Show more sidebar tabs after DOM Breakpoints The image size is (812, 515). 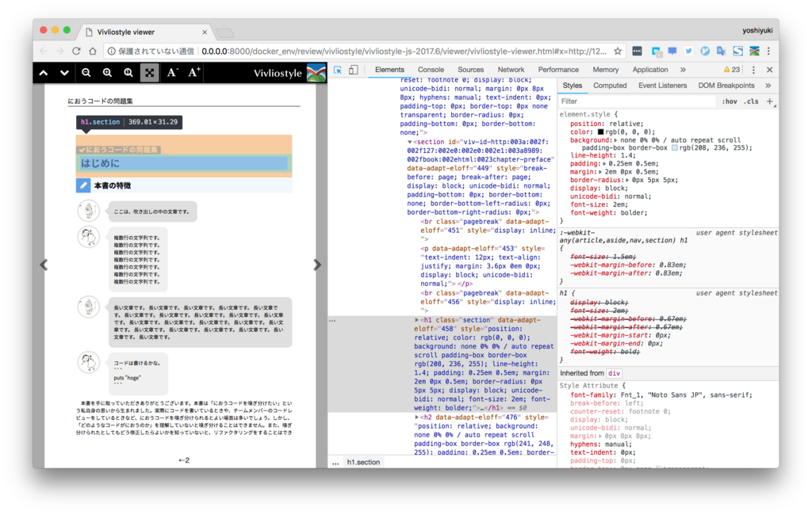tap(768, 86)
